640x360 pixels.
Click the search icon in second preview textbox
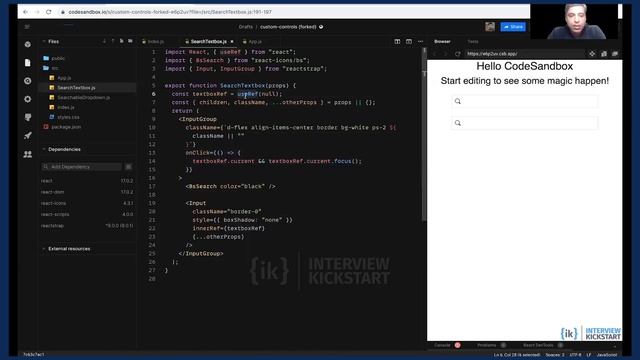coord(458,123)
